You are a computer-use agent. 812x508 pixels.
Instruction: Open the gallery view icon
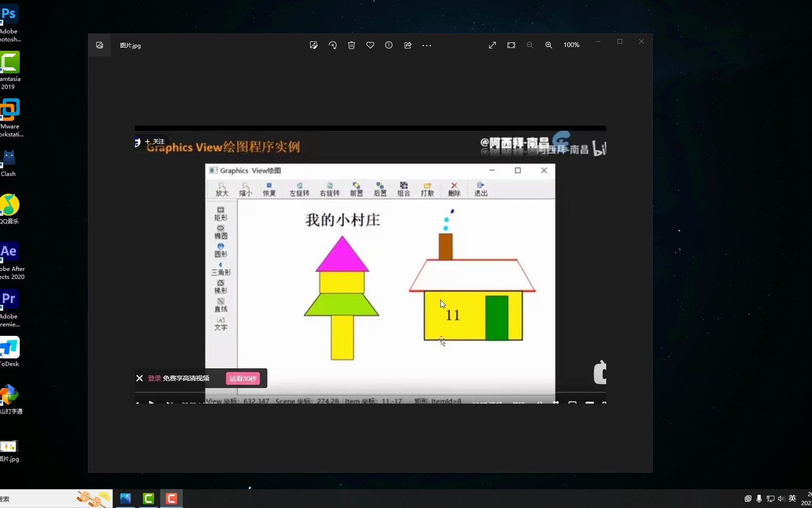point(99,45)
